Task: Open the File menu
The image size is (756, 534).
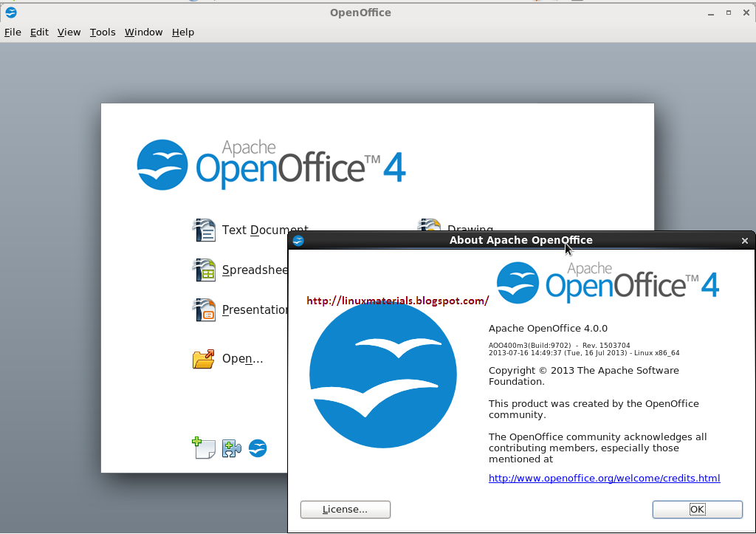Action: pos(13,32)
